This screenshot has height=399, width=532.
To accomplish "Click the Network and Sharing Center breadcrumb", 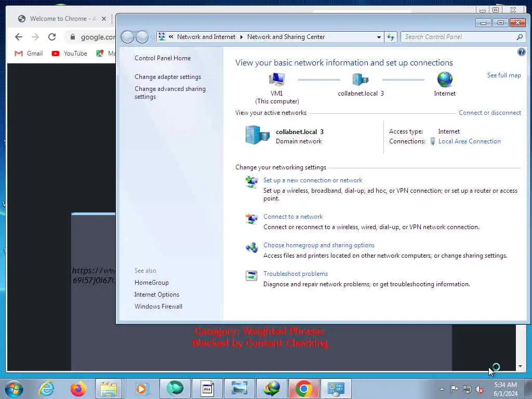I will (286, 37).
